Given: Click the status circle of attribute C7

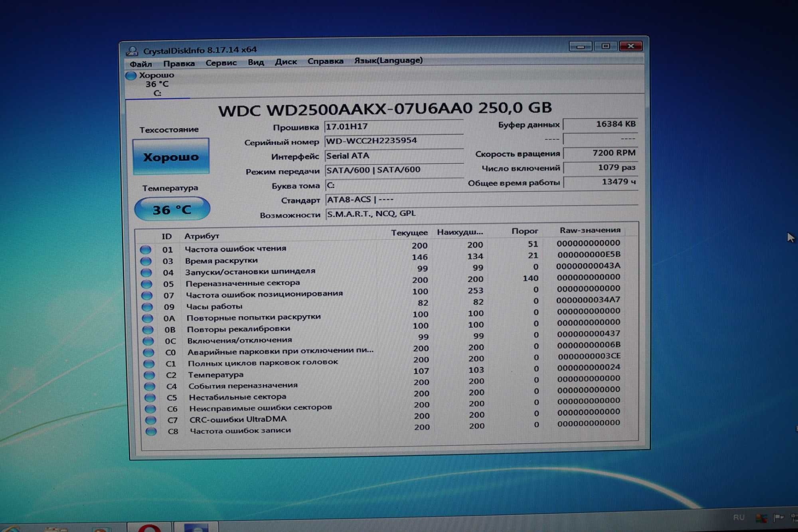Looking at the screenshot, I should [x=151, y=420].
